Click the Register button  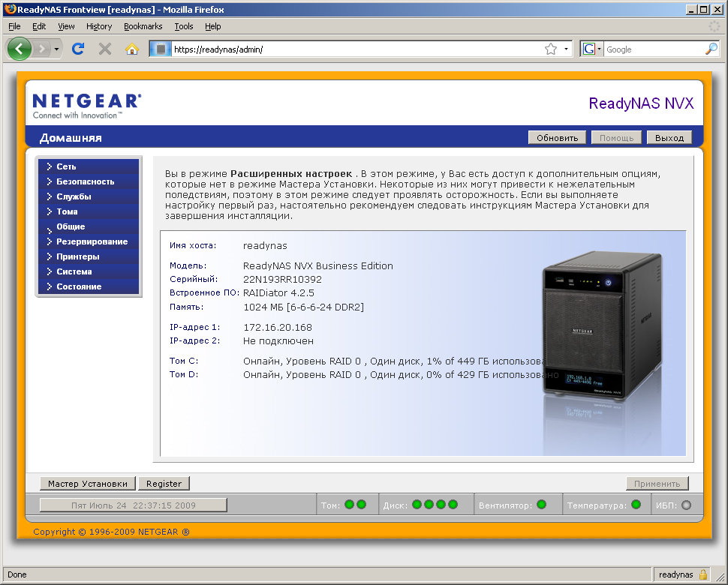coord(164,484)
